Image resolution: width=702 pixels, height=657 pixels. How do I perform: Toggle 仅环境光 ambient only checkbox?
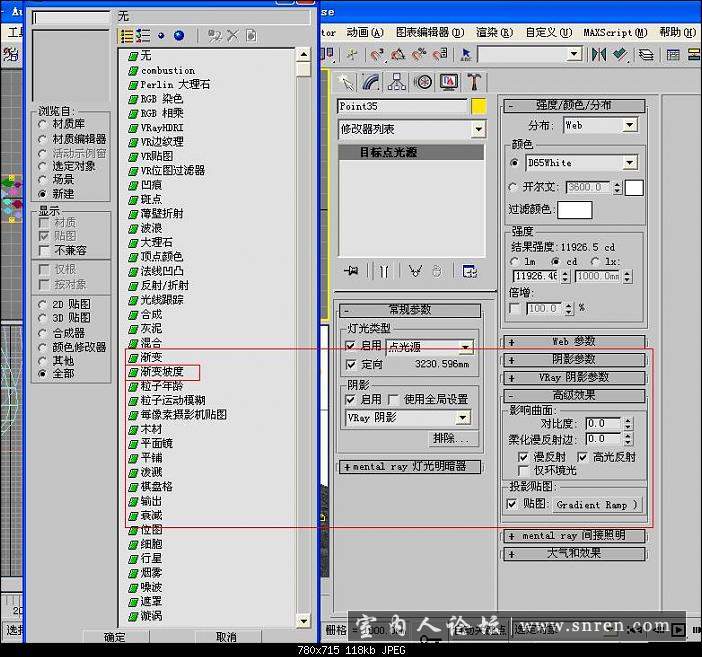(x=522, y=471)
